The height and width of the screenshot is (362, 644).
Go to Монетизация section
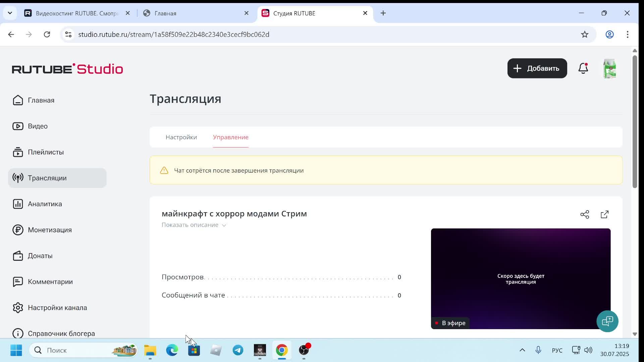pos(50,230)
